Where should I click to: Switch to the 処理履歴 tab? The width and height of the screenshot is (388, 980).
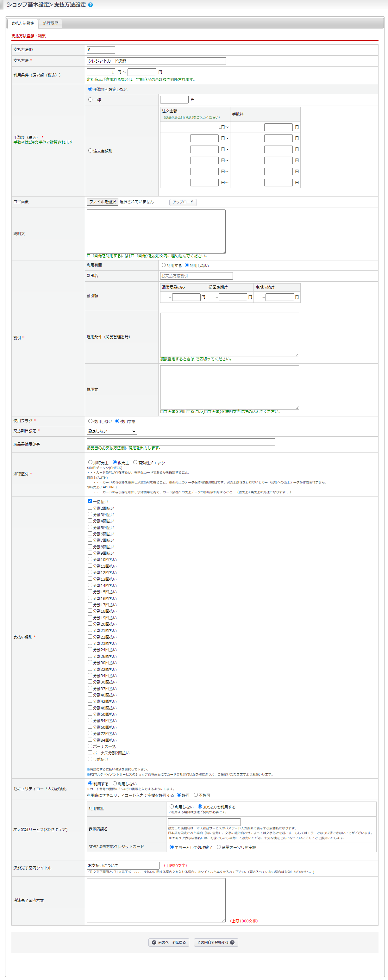click(x=51, y=24)
